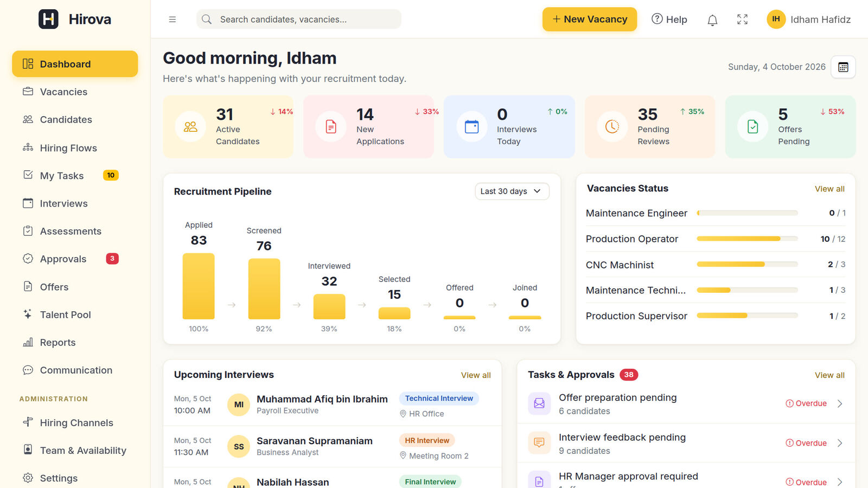Image resolution: width=868 pixels, height=488 pixels.
Task: Open the Help link
Action: coord(669,20)
